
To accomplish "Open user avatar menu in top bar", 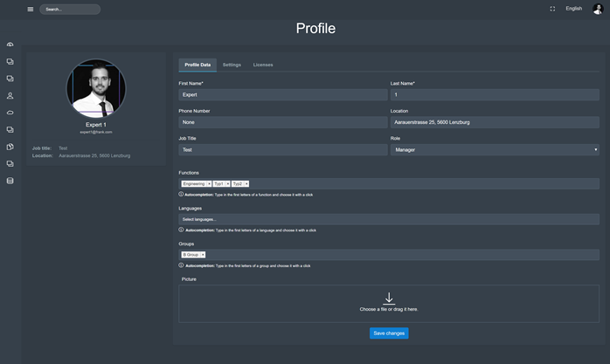I will [598, 9].
